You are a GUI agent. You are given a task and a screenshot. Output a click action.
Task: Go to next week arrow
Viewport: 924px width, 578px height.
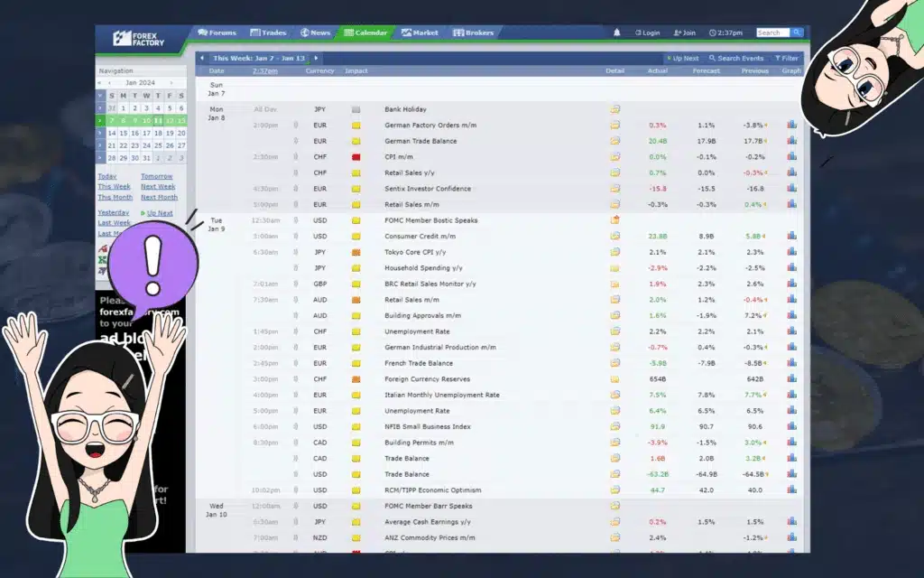316,58
